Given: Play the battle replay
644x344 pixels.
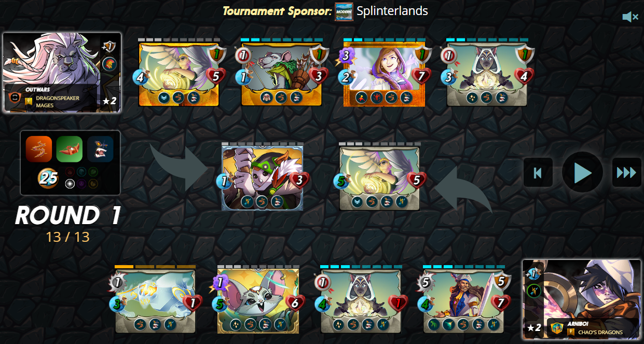Looking at the screenshot, I should pyautogui.click(x=582, y=172).
